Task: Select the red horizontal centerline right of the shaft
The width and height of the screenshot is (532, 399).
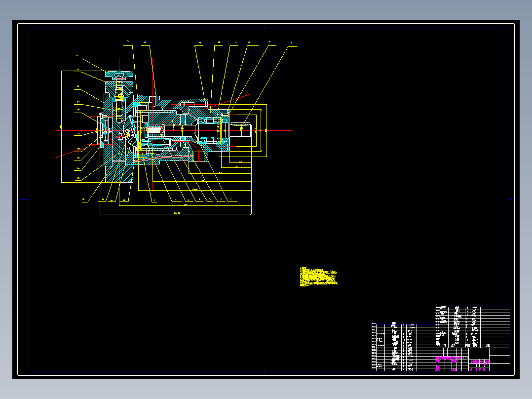Action: [271, 130]
